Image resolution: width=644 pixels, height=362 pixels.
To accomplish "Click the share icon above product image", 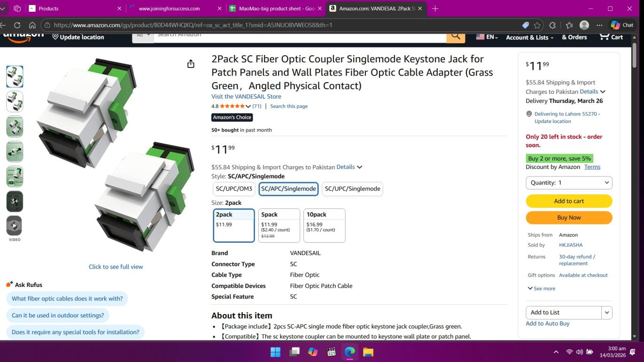I will pyautogui.click(x=191, y=64).
